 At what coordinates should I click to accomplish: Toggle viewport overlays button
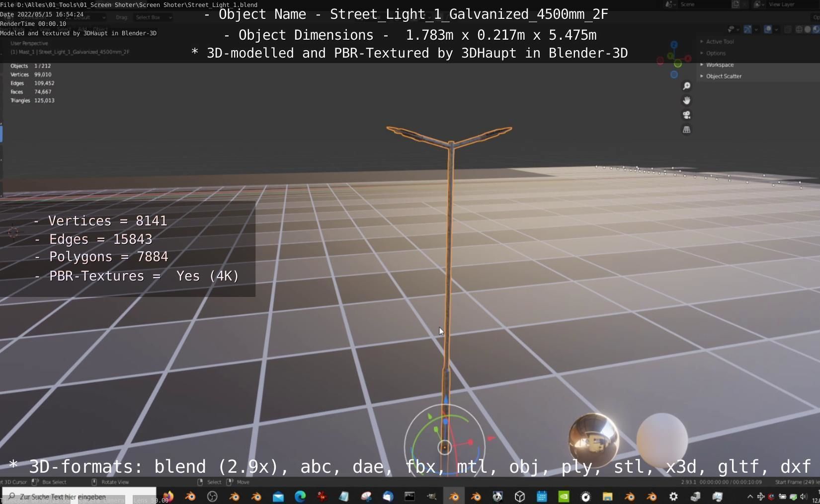tap(768, 29)
